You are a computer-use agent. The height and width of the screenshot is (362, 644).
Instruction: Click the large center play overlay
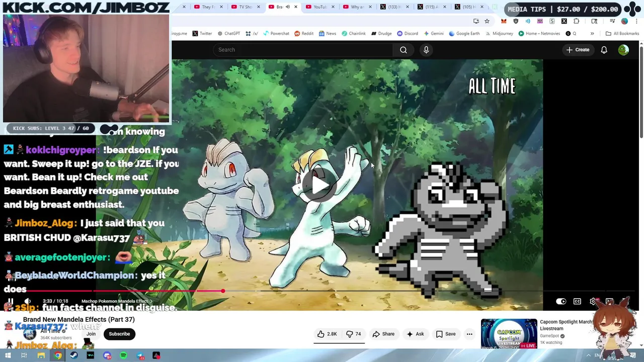pyautogui.click(x=320, y=185)
